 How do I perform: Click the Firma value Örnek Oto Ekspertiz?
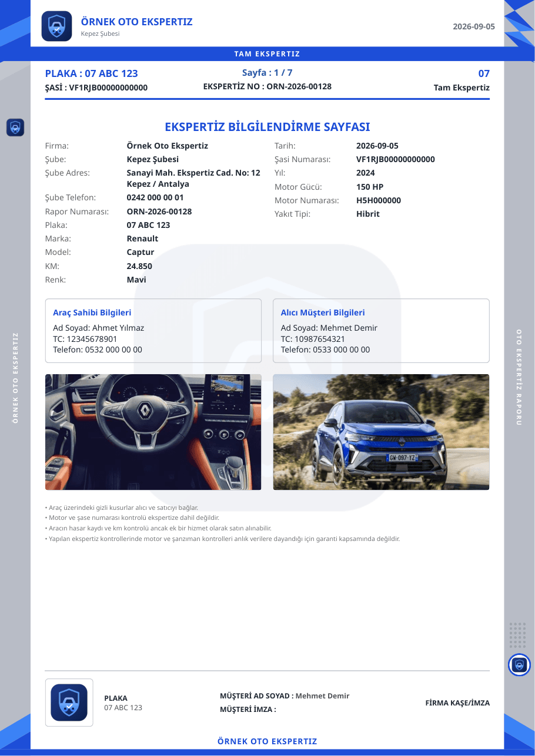168,146
